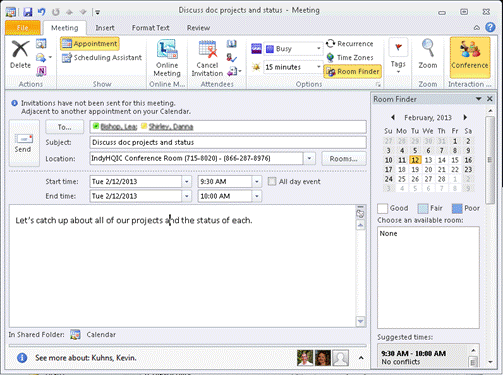The height and width of the screenshot is (375, 503).
Task: Switch to the Insert tab
Action: coord(105,28)
